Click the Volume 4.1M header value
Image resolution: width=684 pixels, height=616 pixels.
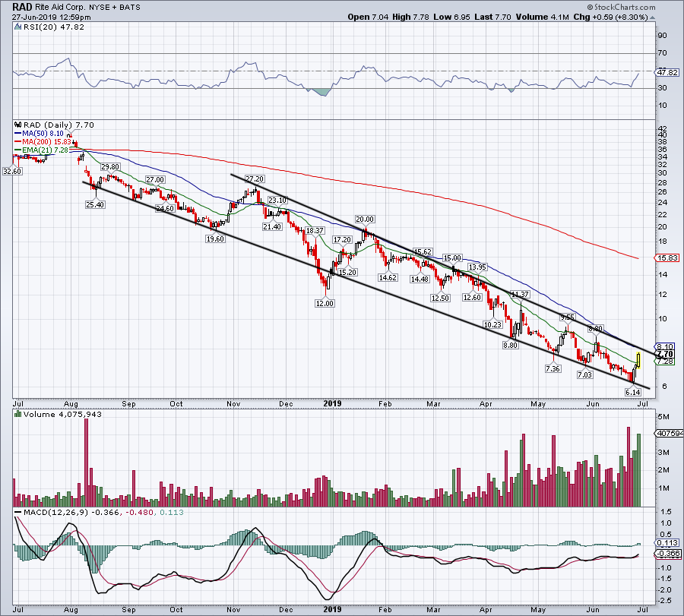pyautogui.click(x=542, y=17)
